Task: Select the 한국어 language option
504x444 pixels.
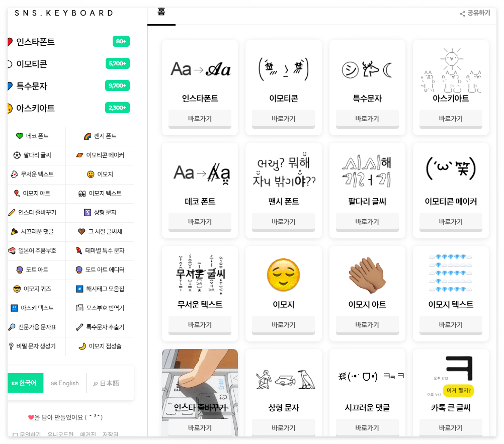Action: coord(25,383)
